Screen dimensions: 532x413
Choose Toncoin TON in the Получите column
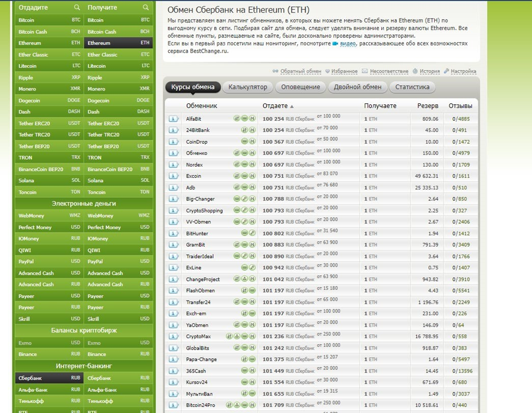(119, 192)
